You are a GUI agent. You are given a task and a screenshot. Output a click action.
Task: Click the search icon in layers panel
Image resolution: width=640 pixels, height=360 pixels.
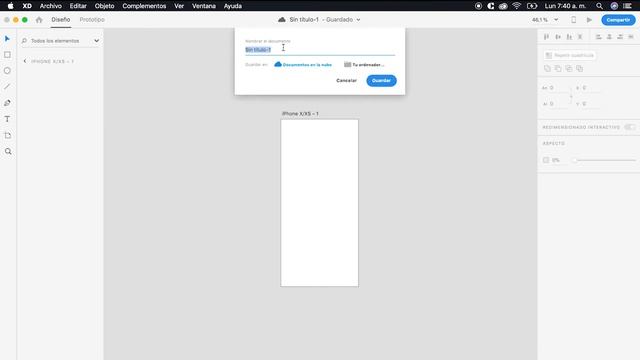[24, 41]
